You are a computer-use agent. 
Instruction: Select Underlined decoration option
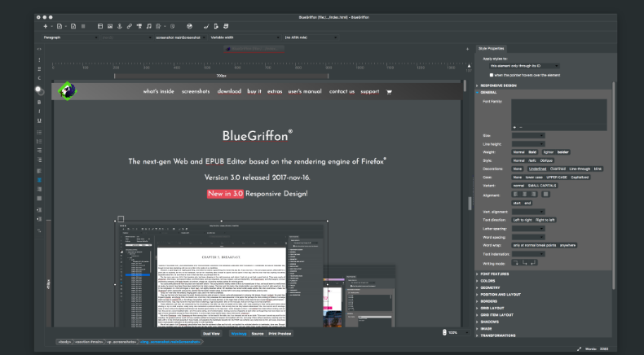pos(537,169)
